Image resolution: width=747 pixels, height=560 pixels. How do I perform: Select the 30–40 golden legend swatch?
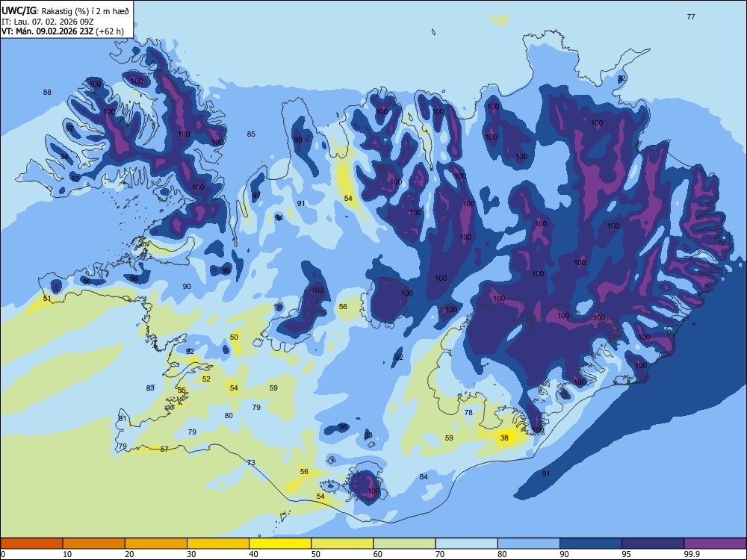tap(218, 544)
